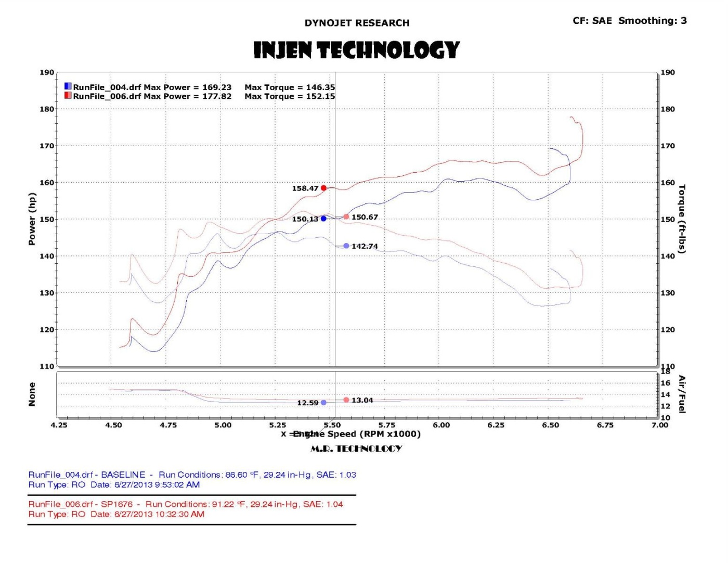Click the 180 tick on the Torque axis
The height and width of the screenshot is (563, 728).
(668, 109)
